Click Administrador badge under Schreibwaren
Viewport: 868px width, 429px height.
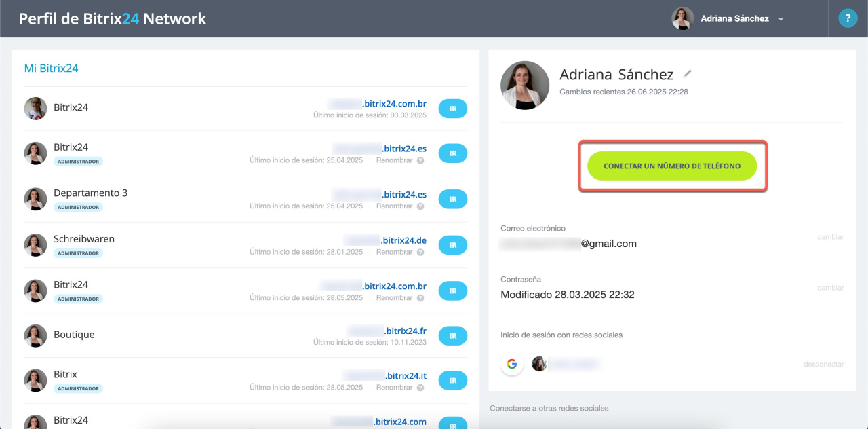coord(78,253)
